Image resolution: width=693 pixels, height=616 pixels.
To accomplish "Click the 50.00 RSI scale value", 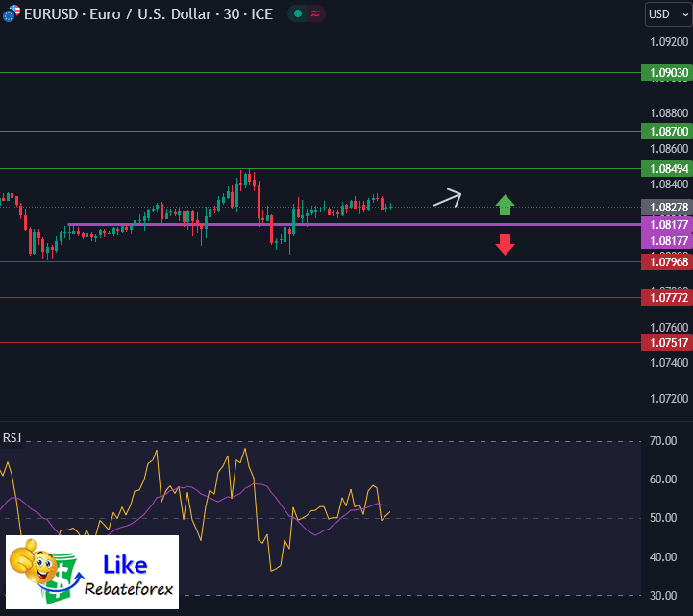I will [x=663, y=518].
